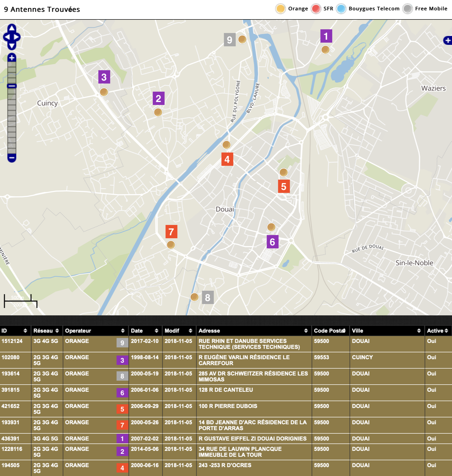Sort the table by Code Postal column
The width and height of the screenshot is (452, 476).
point(330,331)
